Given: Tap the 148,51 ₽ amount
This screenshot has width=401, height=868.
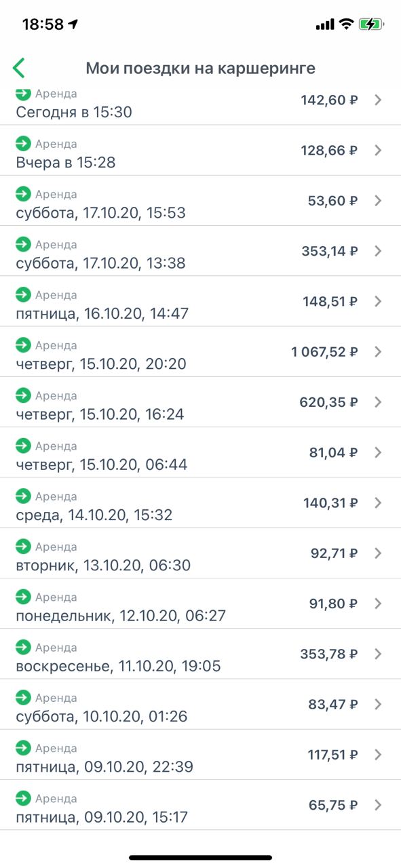Looking at the screenshot, I should 330,301.
